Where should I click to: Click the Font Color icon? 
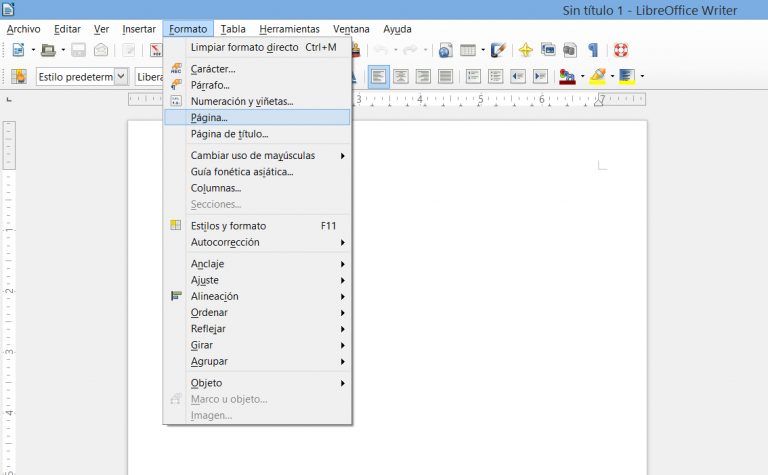click(x=567, y=76)
